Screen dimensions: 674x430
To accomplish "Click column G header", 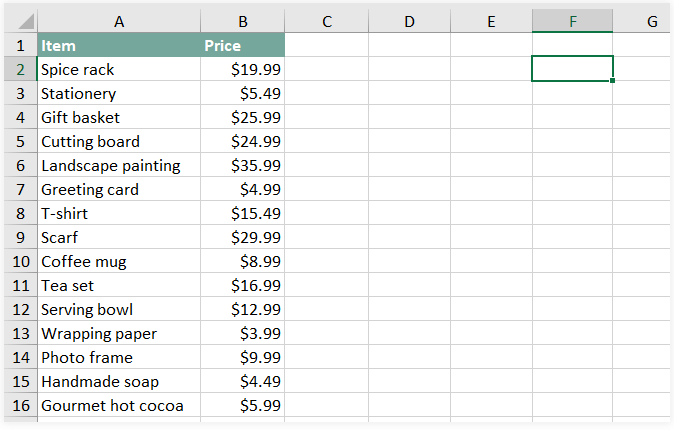I will click(x=652, y=21).
